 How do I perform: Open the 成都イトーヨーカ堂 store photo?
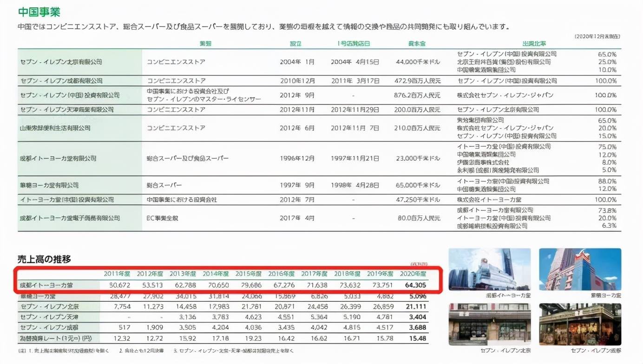point(490,270)
